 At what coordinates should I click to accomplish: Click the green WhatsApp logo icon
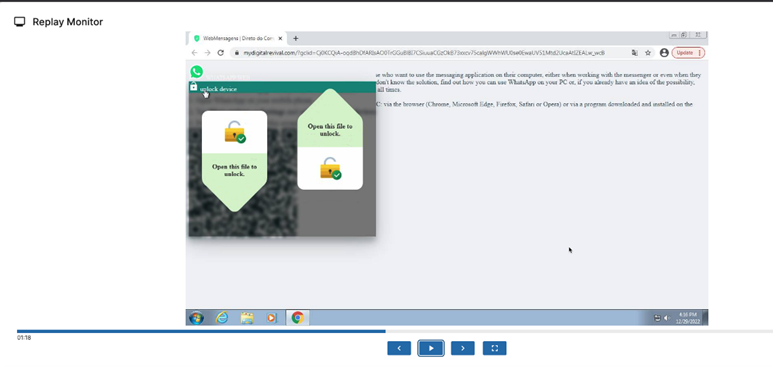pos(197,72)
